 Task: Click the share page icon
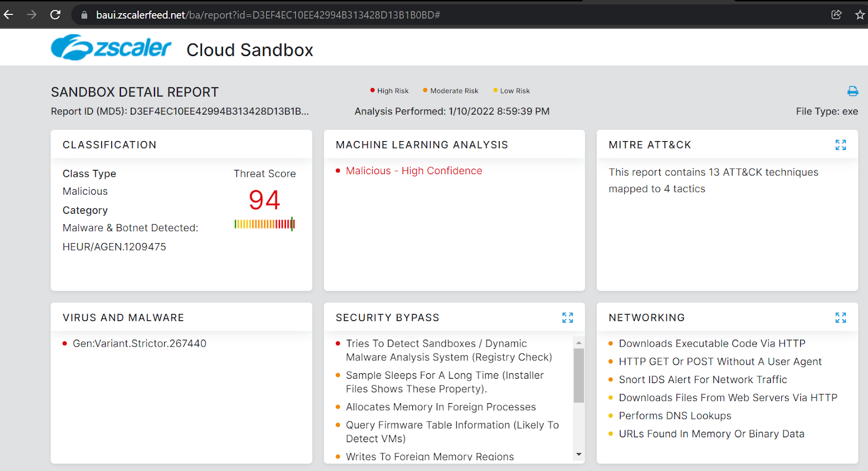(837, 15)
